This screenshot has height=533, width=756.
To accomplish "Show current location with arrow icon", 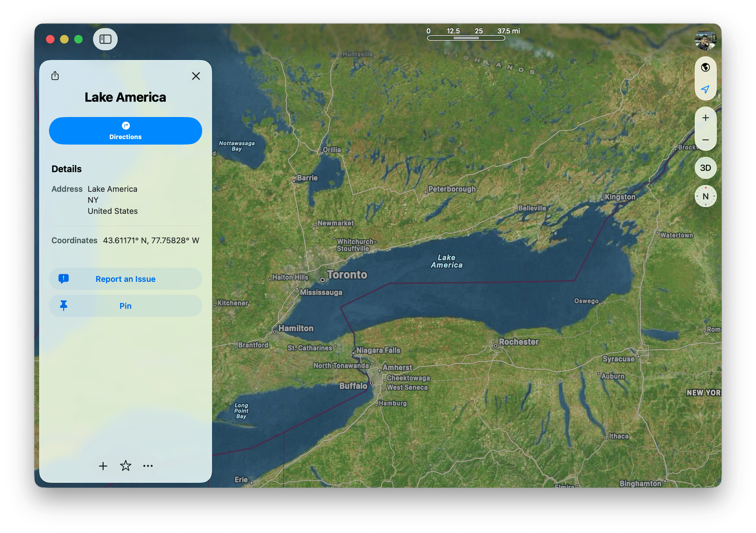I will [x=705, y=89].
